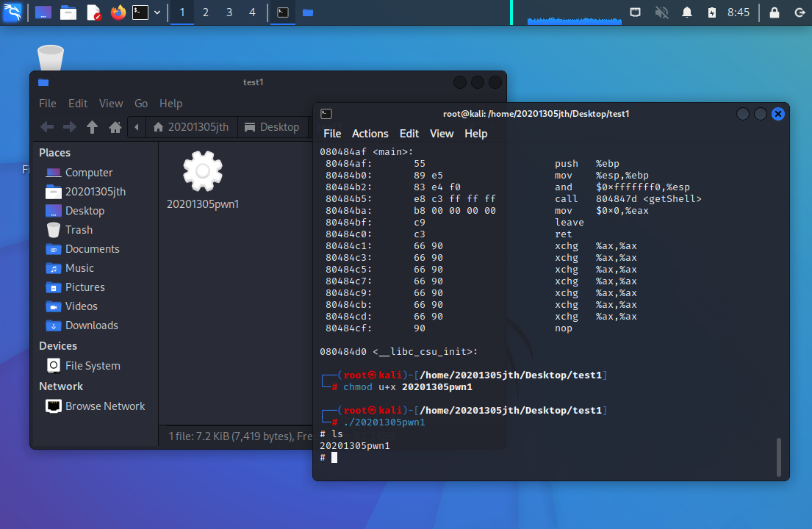Open Edit menu in test1 file manager
The image size is (812, 529).
tap(78, 104)
